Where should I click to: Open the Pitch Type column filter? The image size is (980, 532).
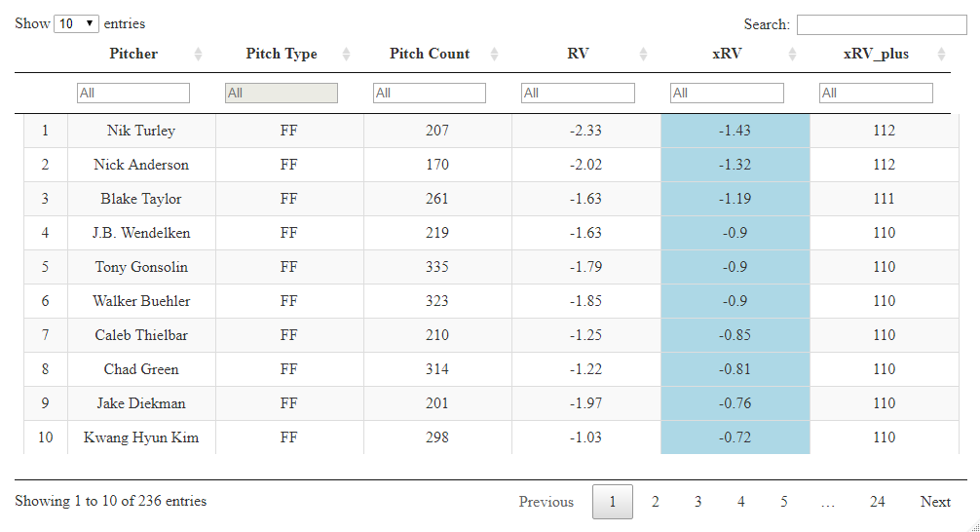(x=282, y=93)
